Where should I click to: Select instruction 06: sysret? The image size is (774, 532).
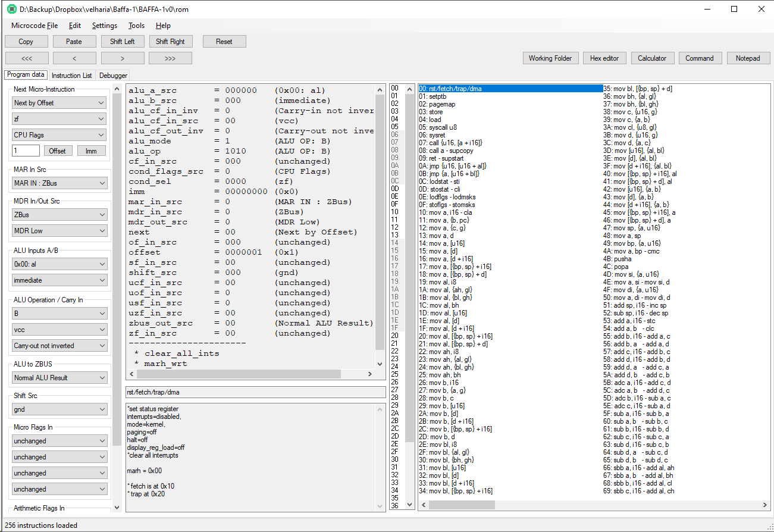432,135
